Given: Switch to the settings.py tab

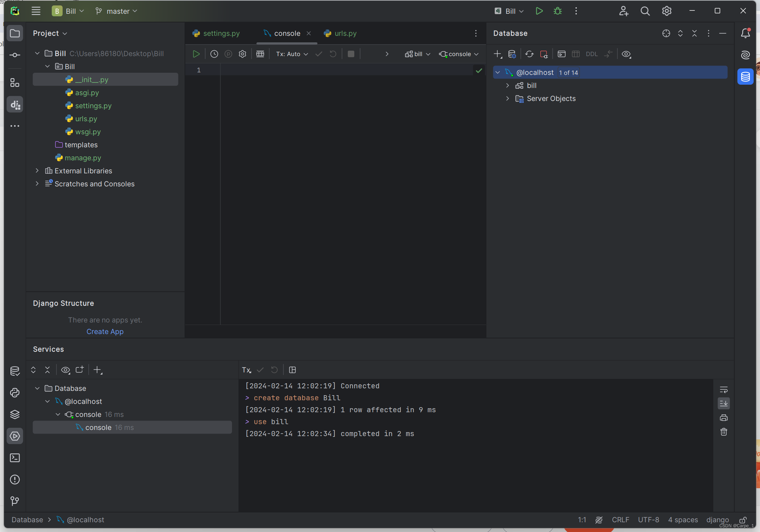Looking at the screenshot, I should click(221, 33).
